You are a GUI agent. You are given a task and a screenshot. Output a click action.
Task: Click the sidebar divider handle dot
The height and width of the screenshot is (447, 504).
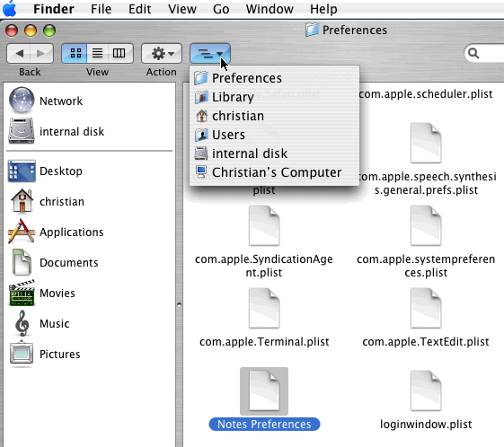tap(179, 304)
